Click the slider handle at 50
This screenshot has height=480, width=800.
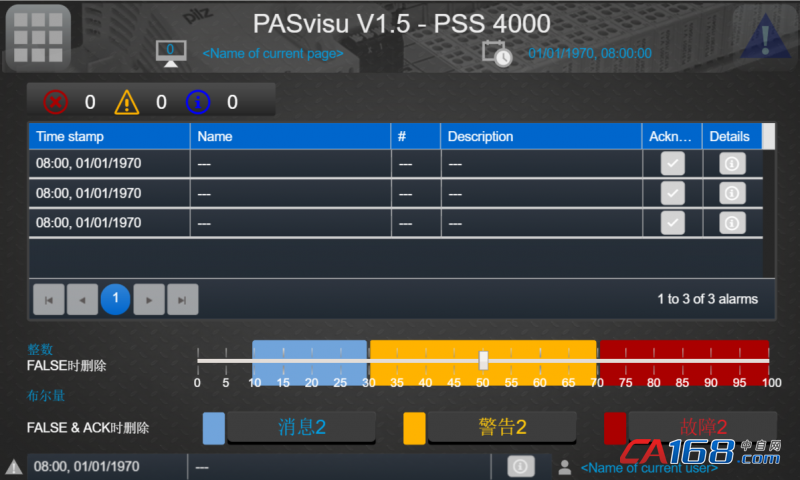[483, 361]
